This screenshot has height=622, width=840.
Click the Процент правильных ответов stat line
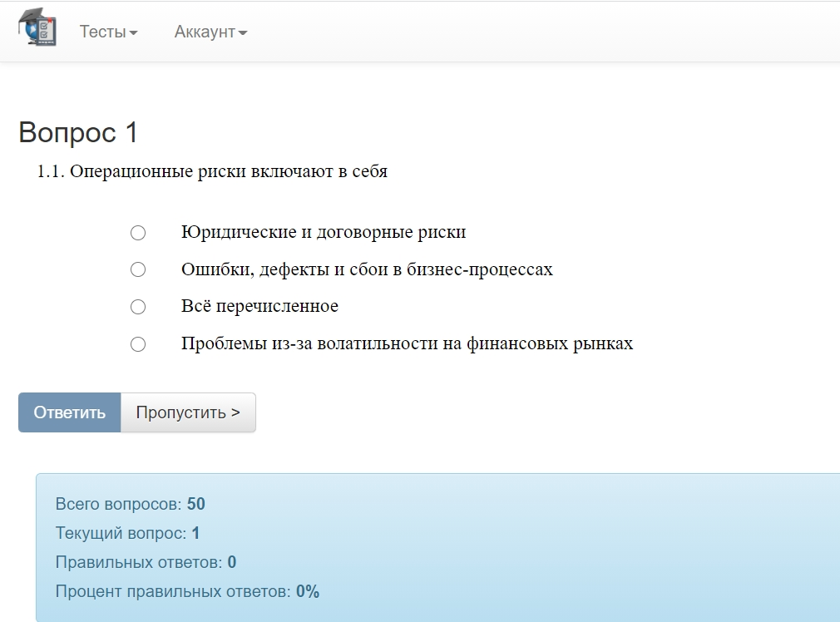(x=183, y=591)
